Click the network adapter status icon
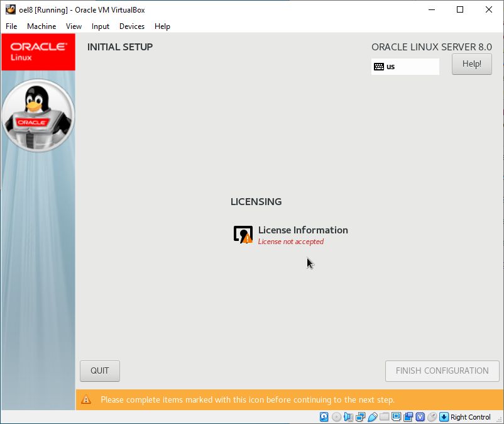The height and width of the screenshot is (424, 504). click(x=360, y=417)
